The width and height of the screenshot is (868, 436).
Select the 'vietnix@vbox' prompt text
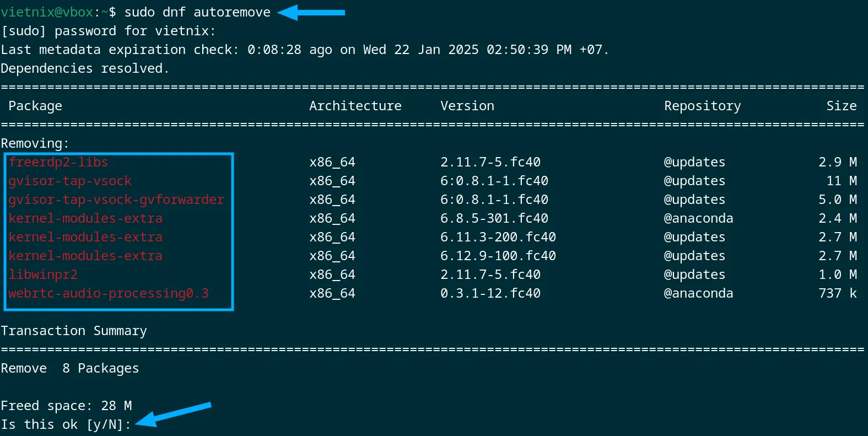[x=47, y=12]
